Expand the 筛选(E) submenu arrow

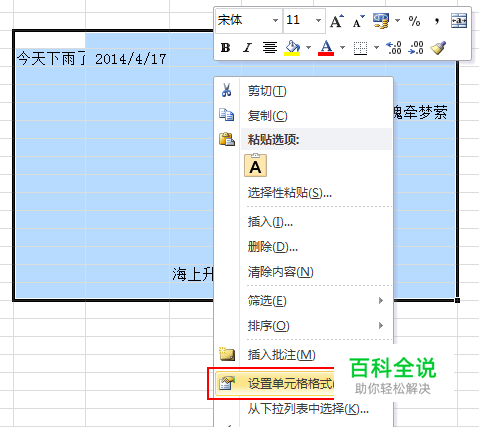pos(381,301)
